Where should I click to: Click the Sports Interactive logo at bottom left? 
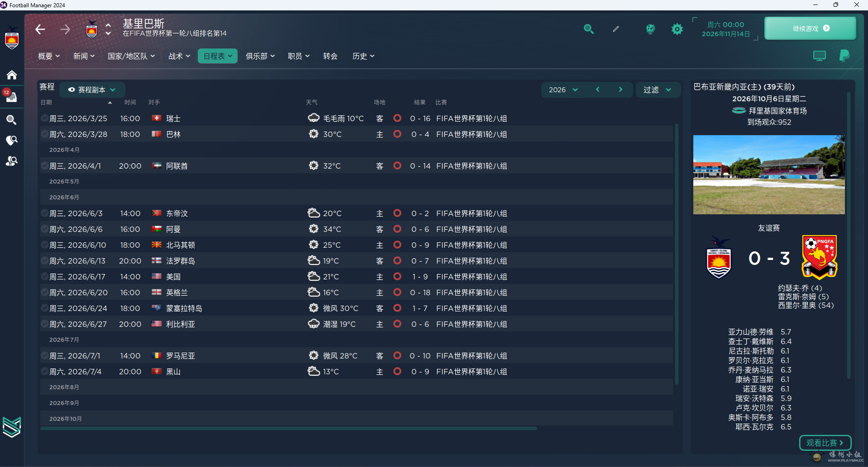[x=12, y=427]
